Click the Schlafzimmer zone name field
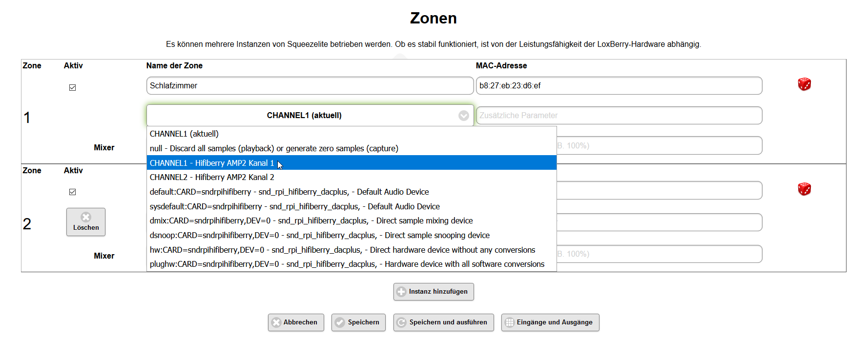868x341 pixels. pyautogui.click(x=310, y=86)
